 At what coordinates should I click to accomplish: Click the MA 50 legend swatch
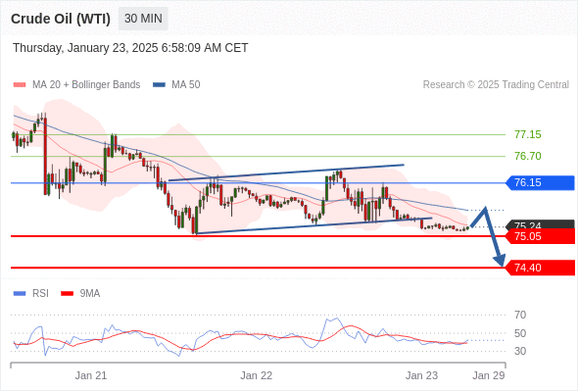tap(159, 85)
